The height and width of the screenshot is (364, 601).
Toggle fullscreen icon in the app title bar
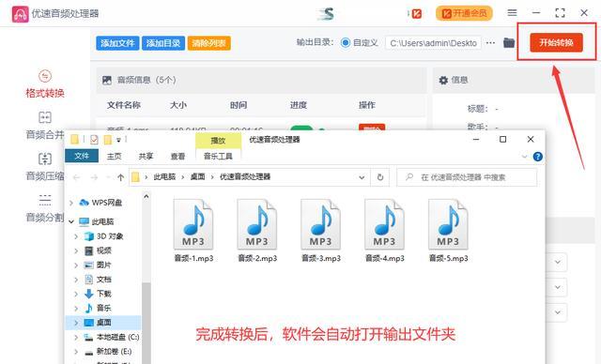(x=560, y=12)
